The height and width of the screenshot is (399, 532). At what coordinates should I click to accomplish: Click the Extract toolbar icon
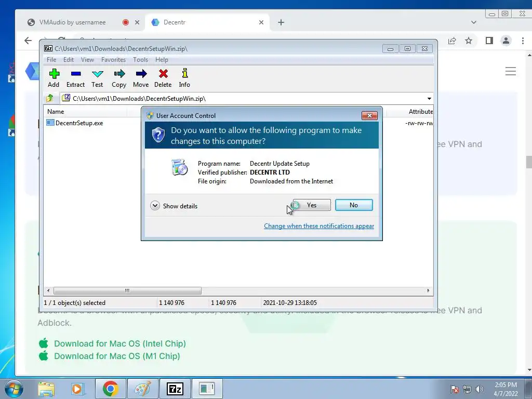click(x=75, y=78)
